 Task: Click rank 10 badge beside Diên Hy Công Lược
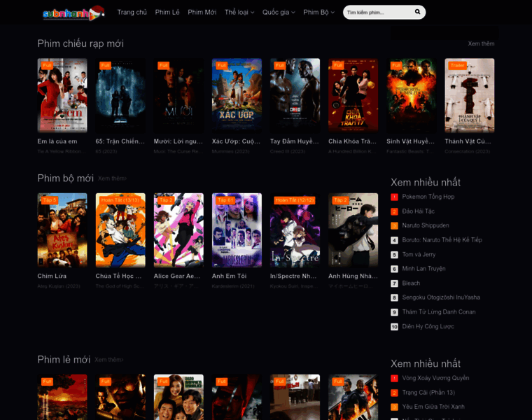click(x=394, y=327)
